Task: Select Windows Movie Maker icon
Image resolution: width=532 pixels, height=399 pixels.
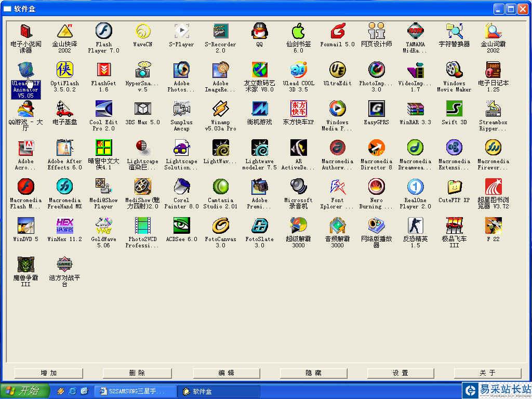Action: (x=454, y=70)
